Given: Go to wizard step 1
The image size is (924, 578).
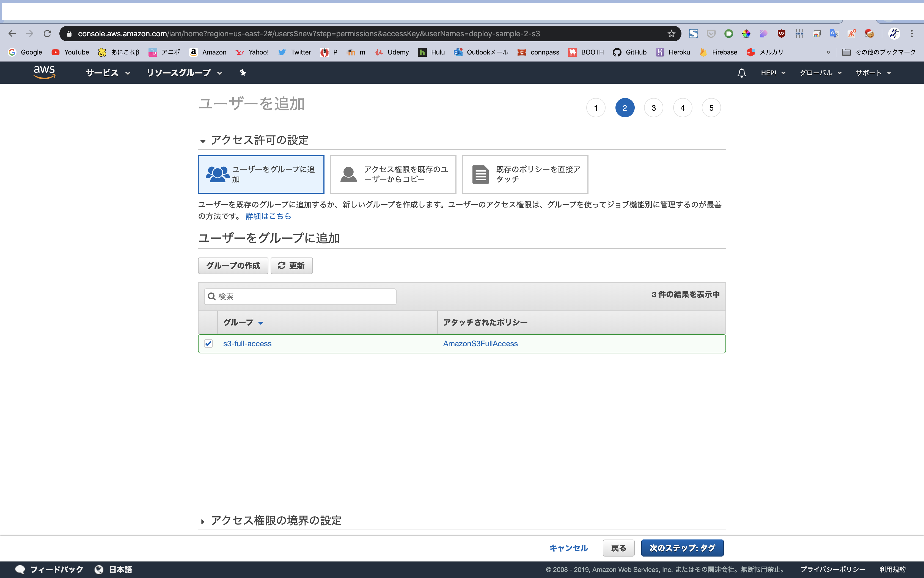Looking at the screenshot, I should point(596,108).
